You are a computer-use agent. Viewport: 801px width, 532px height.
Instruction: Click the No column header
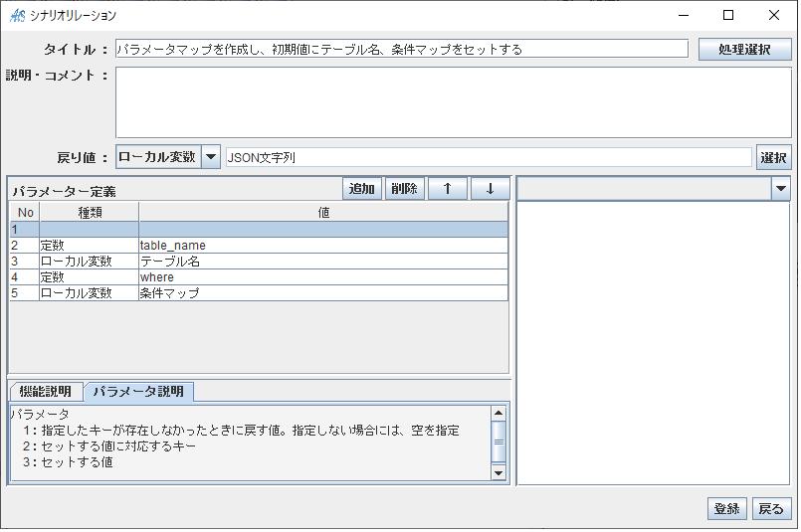click(x=25, y=213)
